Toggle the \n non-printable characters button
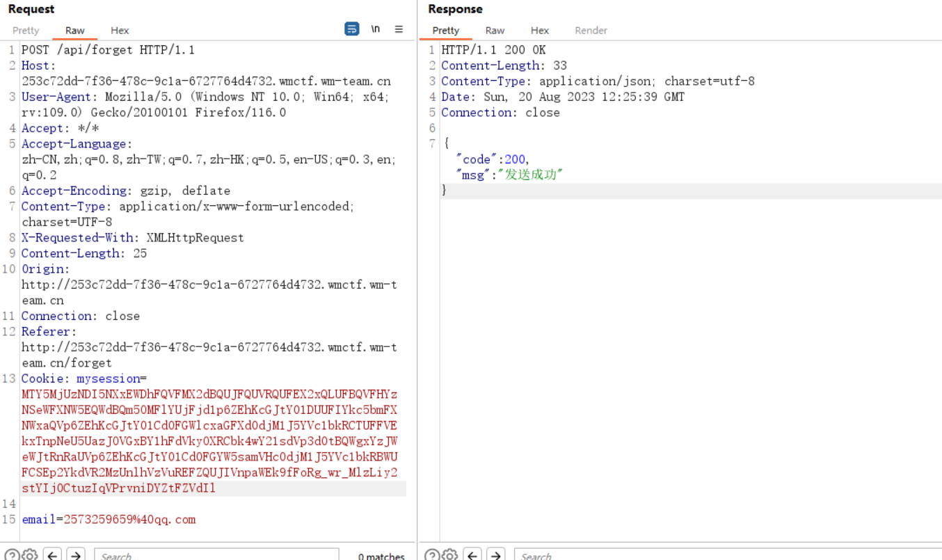942x560 pixels. [x=376, y=29]
